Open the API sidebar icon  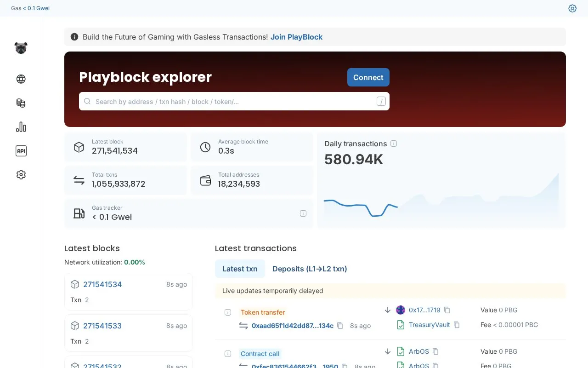(x=21, y=151)
